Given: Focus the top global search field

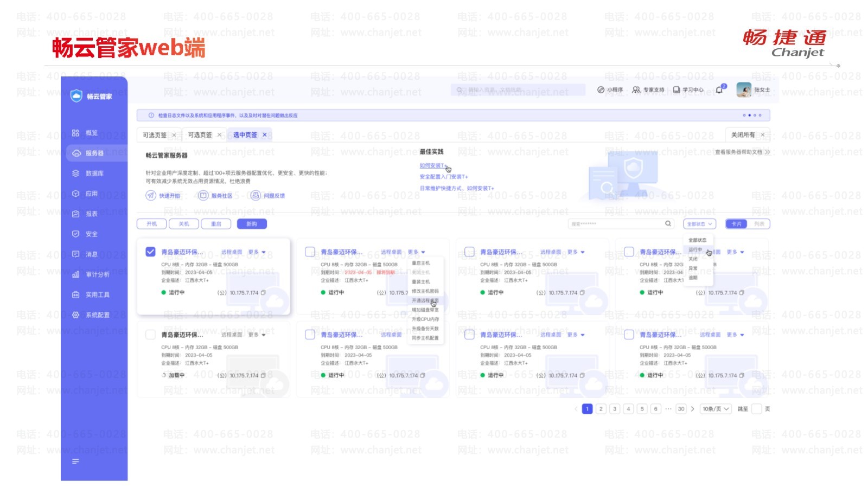Looking at the screenshot, I should pyautogui.click(x=518, y=90).
